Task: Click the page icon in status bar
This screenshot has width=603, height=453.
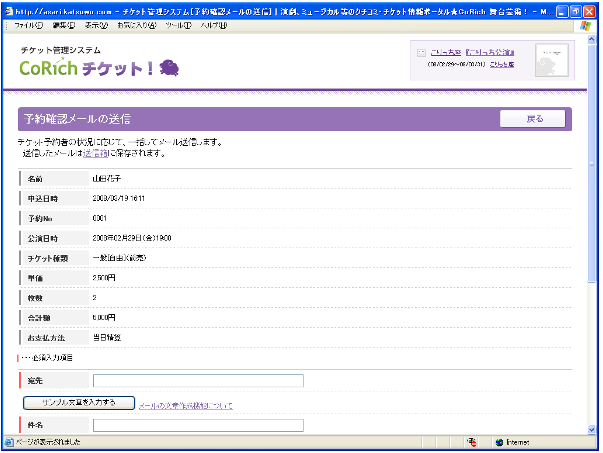Action: coord(10,441)
